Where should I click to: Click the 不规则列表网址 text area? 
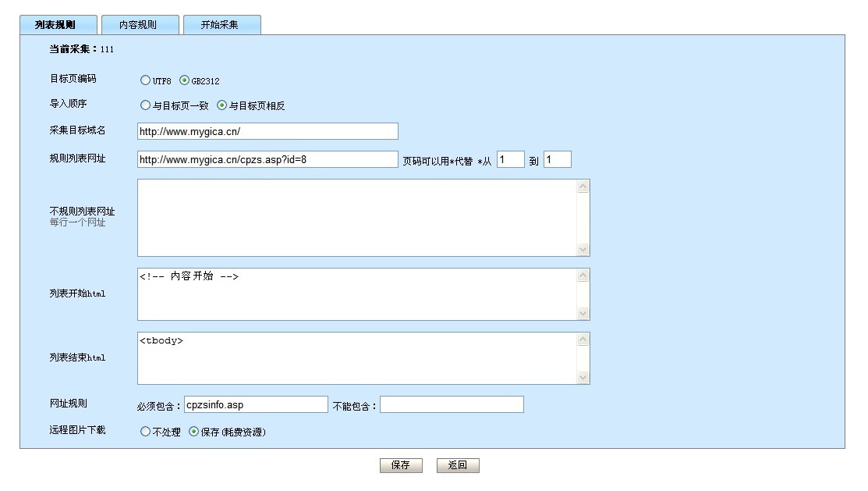pyautogui.click(x=357, y=218)
